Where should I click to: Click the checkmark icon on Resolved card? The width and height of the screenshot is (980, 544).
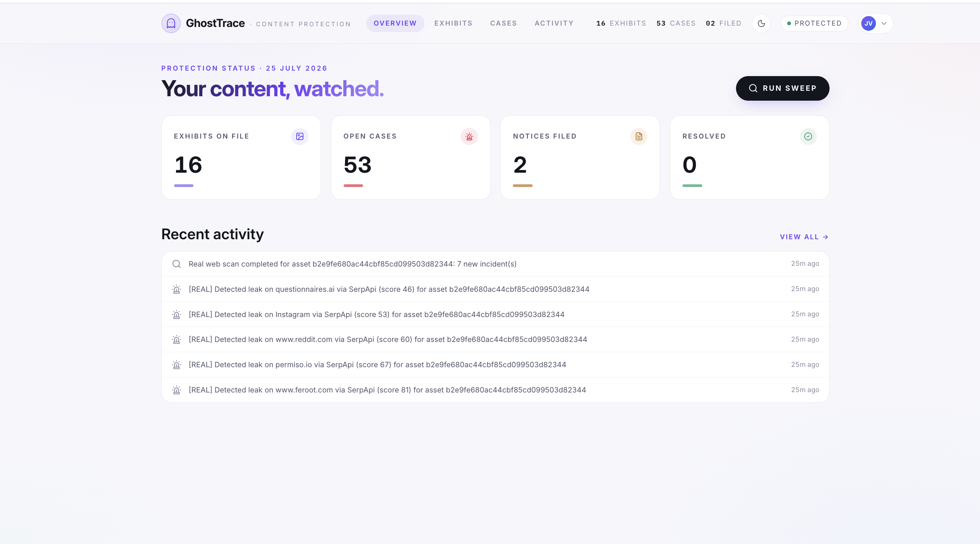pyautogui.click(x=808, y=136)
